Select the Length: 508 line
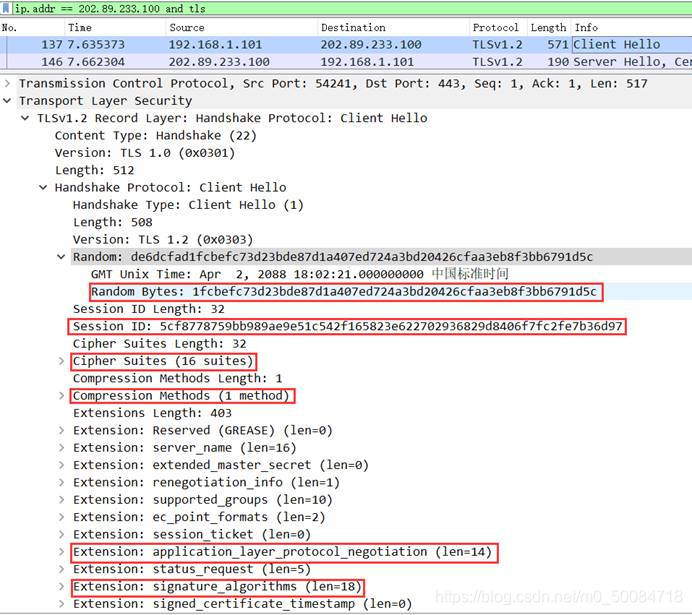This screenshot has width=692, height=615. coord(113,222)
